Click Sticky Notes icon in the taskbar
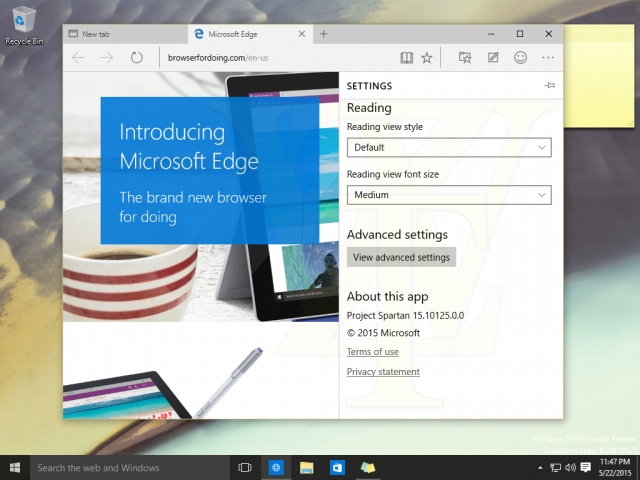 367,468
